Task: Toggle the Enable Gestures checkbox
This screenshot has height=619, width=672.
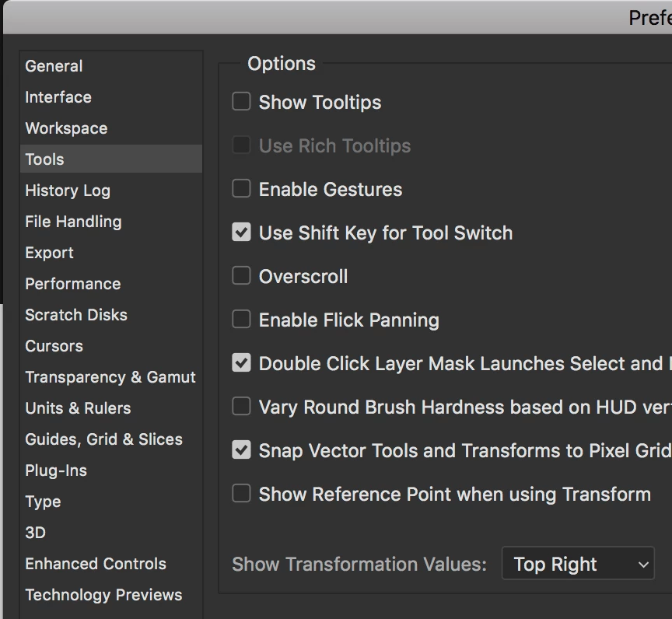Action: click(x=242, y=189)
